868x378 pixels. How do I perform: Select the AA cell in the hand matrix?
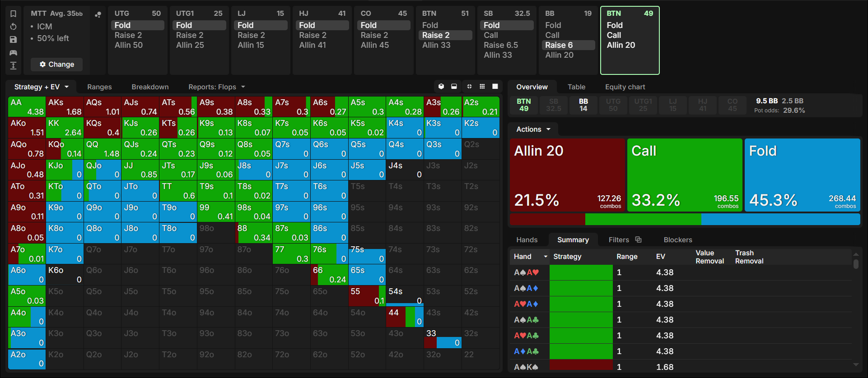pyautogui.click(x=27, y=107)
